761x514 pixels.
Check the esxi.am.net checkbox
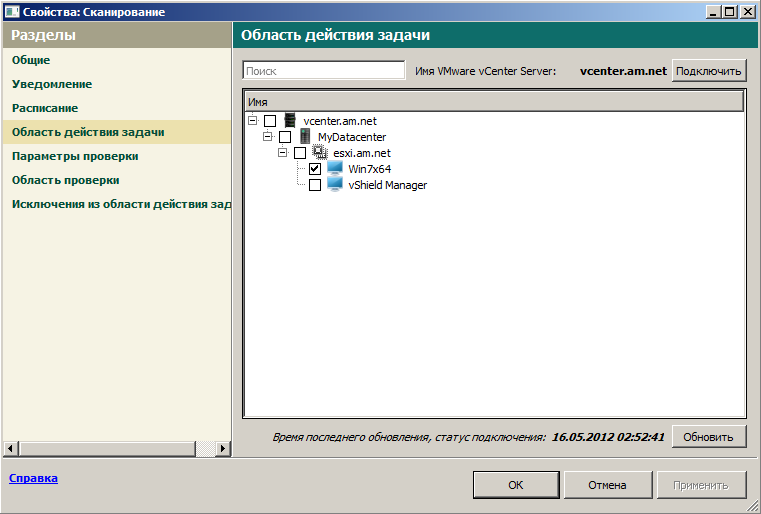pos(300,152)
